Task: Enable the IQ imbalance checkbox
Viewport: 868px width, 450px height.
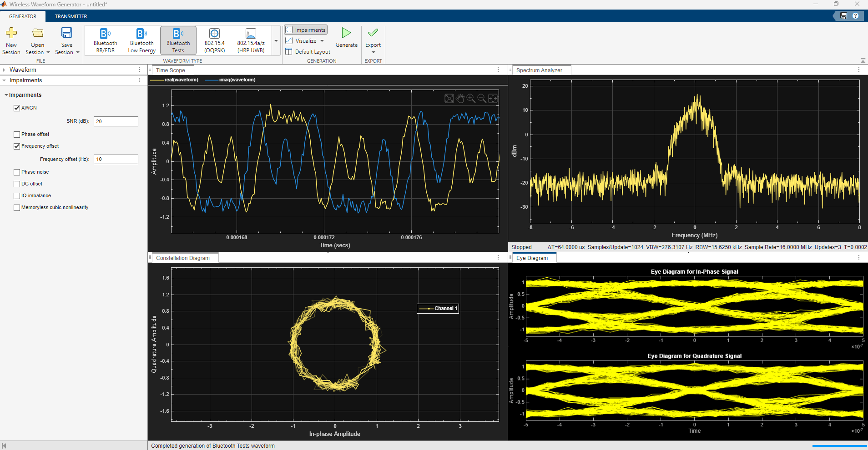Action: [x=17, y=196]
